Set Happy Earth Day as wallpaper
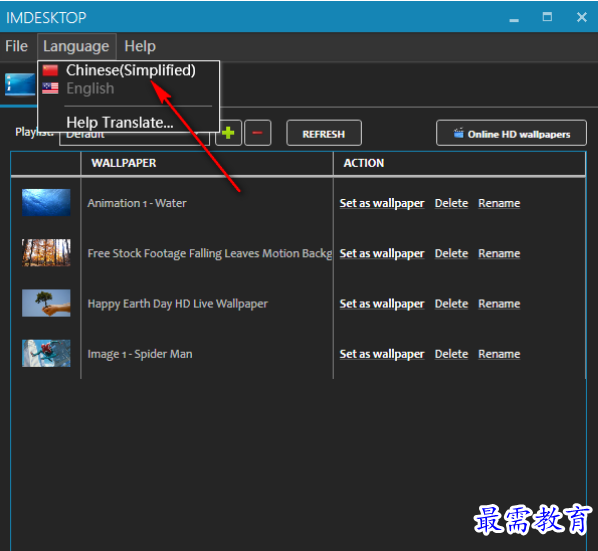The width and height of the screenshot is (598, 551). click(382, 304)
